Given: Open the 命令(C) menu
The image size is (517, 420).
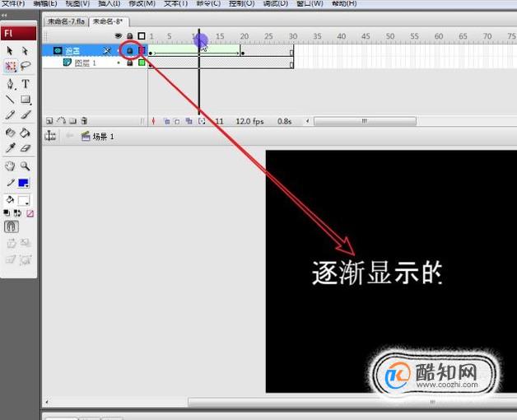Looking at the screenshot, I should click(x=208, y=3).
